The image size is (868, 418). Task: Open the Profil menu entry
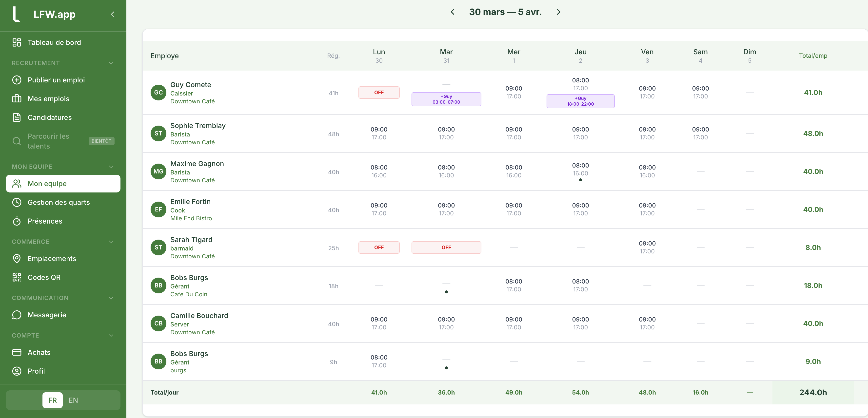click(x=36, y=371)
